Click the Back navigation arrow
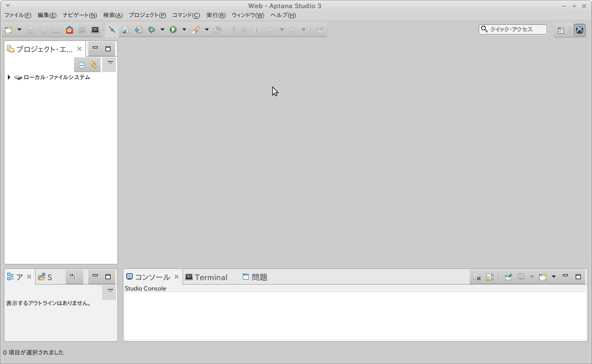This screenshot has height=364, width=592. point(271,30)
